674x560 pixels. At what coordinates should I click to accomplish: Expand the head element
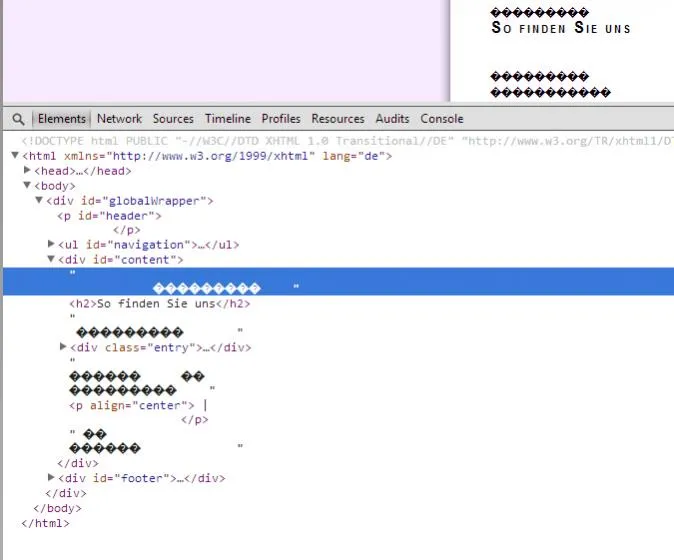[27, 170]
